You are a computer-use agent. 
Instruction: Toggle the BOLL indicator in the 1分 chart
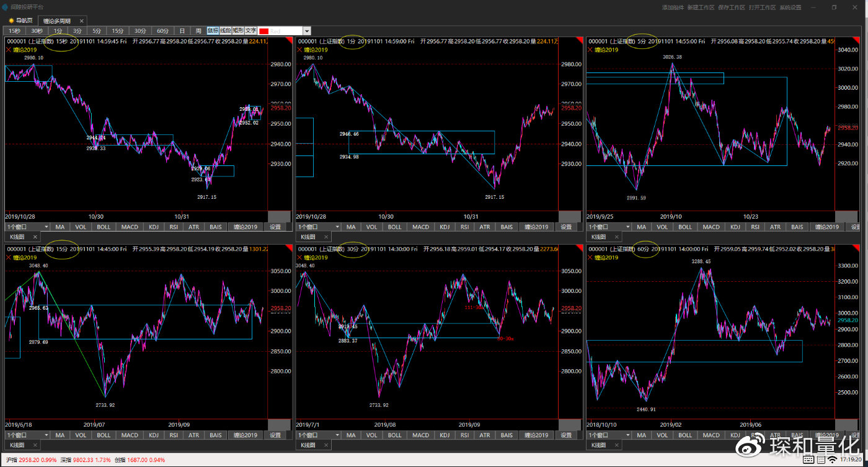394,227
